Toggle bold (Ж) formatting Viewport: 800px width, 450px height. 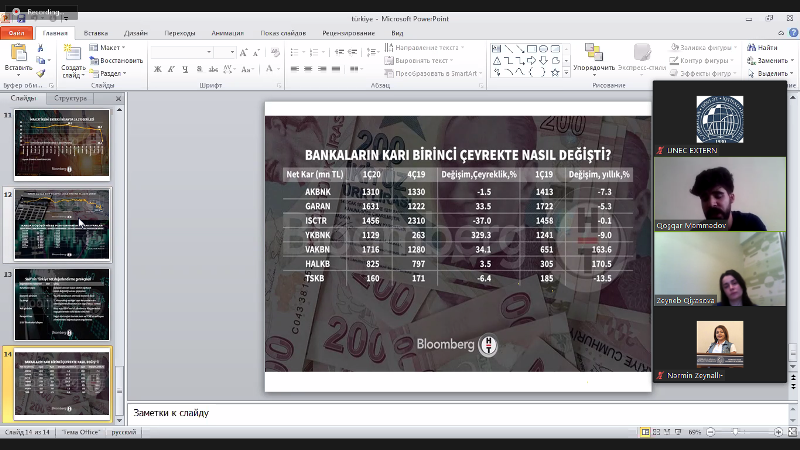pyautogui.click(x=158, y=69)
